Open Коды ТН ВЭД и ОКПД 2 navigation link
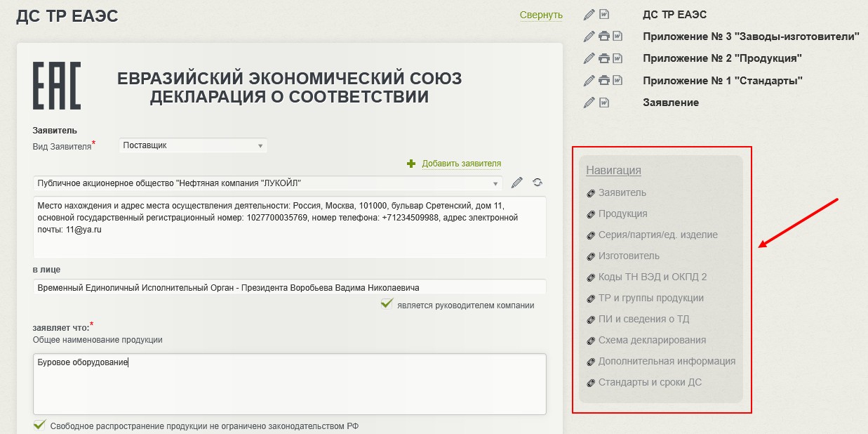868x434 pixels. coord(652,277)
